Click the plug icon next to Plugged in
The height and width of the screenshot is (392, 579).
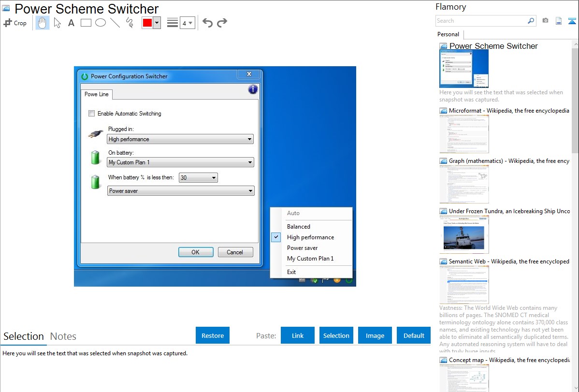tap(95, 134)
